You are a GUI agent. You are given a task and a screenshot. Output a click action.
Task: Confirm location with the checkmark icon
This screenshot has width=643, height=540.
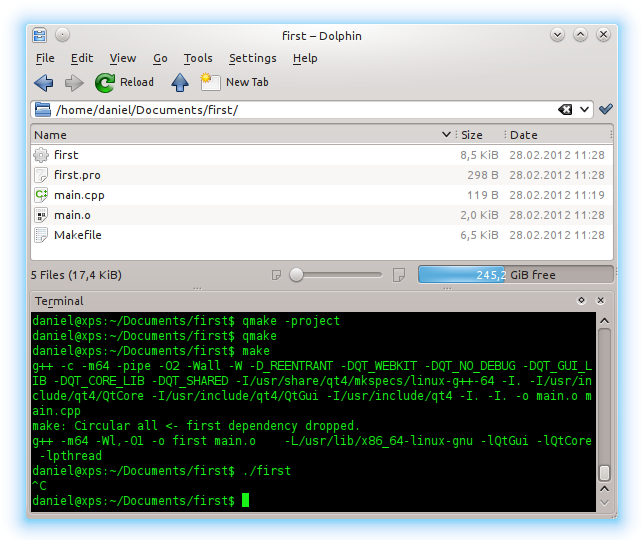tap(605, 109)
